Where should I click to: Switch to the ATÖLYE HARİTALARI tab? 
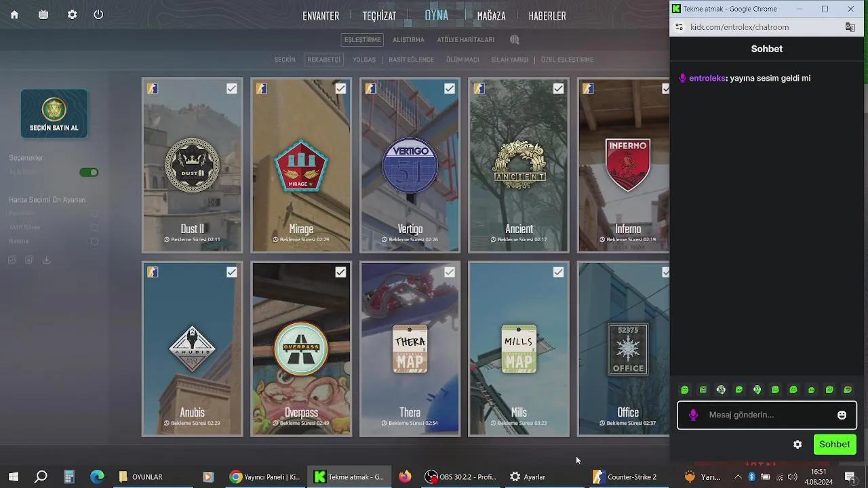click(465, 40)
